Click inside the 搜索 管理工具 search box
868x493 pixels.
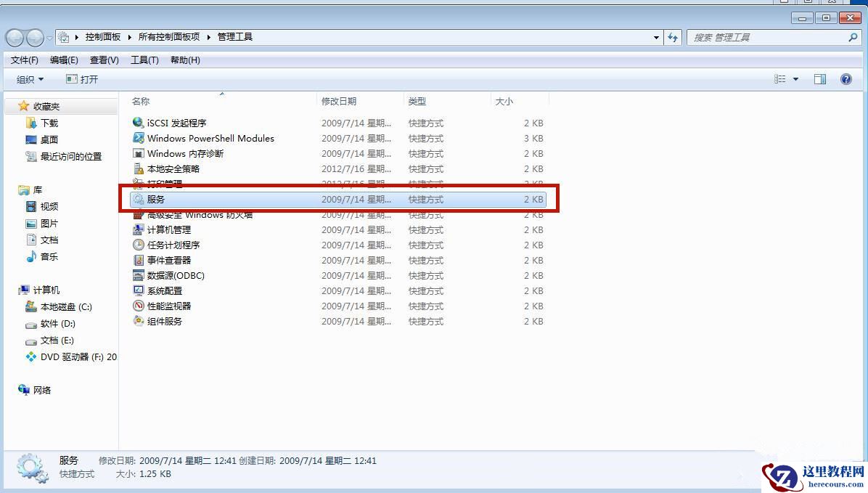click(x=769, y=37)
